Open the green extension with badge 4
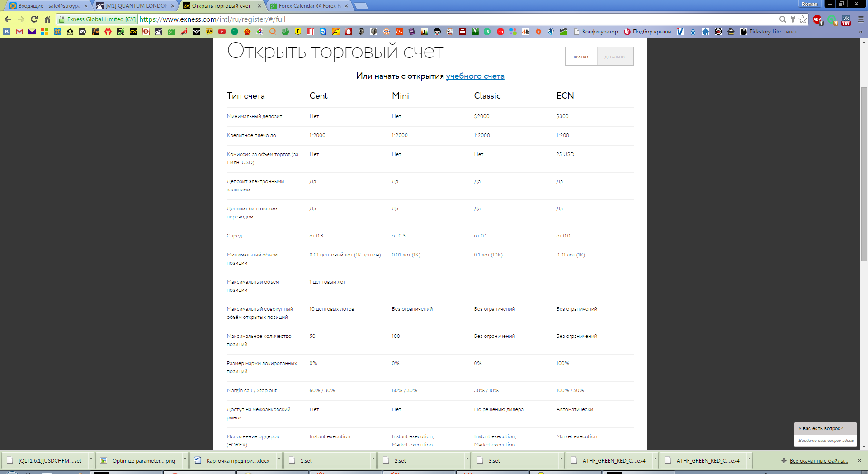The image size is (868, 474). coord(832,20)
